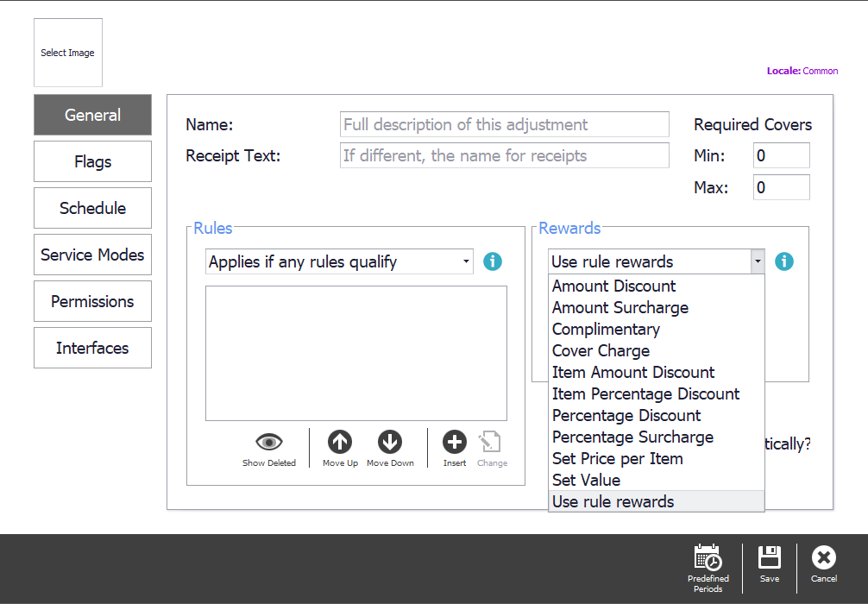Click the Name input field
This screenshot has height=604, width=868.
tap(504, 124)
